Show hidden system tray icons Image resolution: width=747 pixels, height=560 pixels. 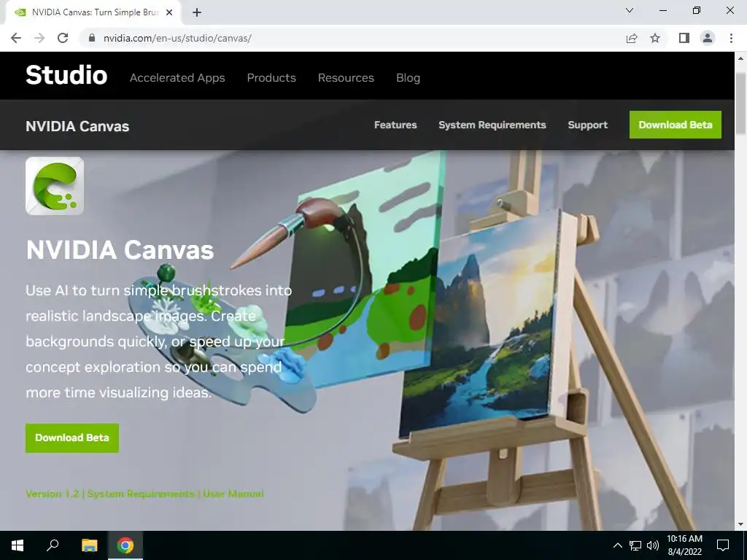point(617,545)
